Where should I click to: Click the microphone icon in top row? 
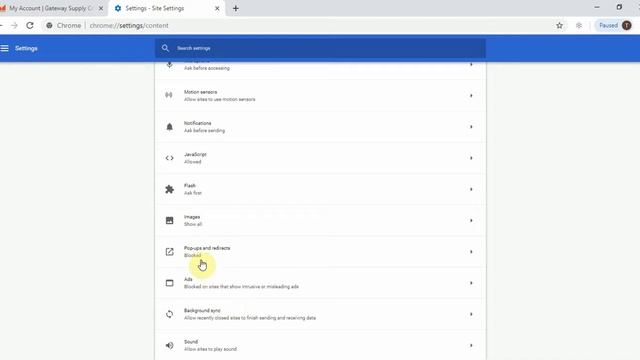coord(169,65)
